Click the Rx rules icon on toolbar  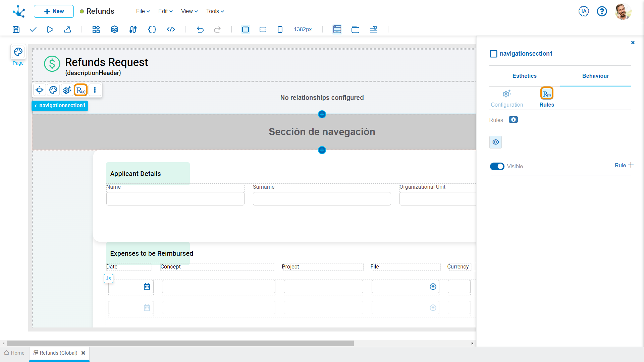pyautogui.click(x=80, y=90)
